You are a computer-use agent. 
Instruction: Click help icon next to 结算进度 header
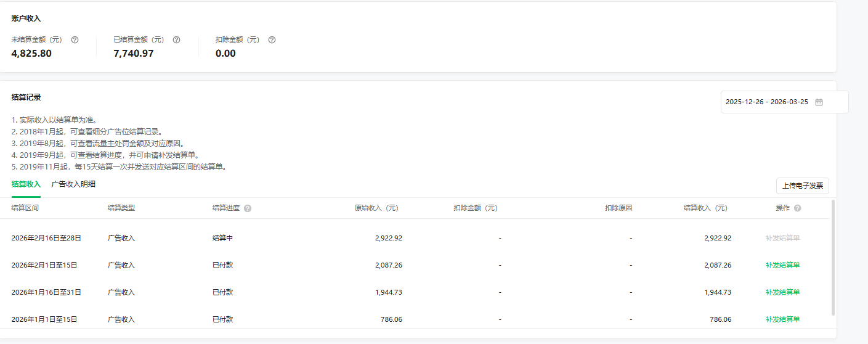pos(248,208)
